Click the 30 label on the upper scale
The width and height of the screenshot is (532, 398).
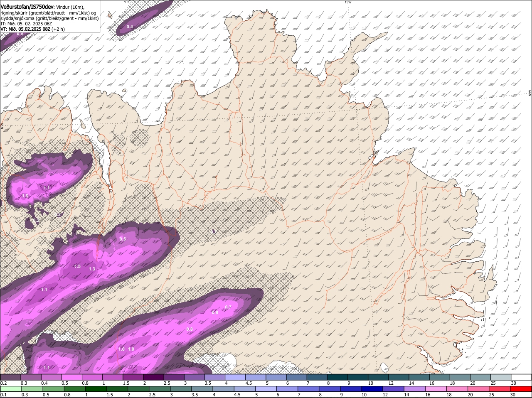click(x=514, y=383)
